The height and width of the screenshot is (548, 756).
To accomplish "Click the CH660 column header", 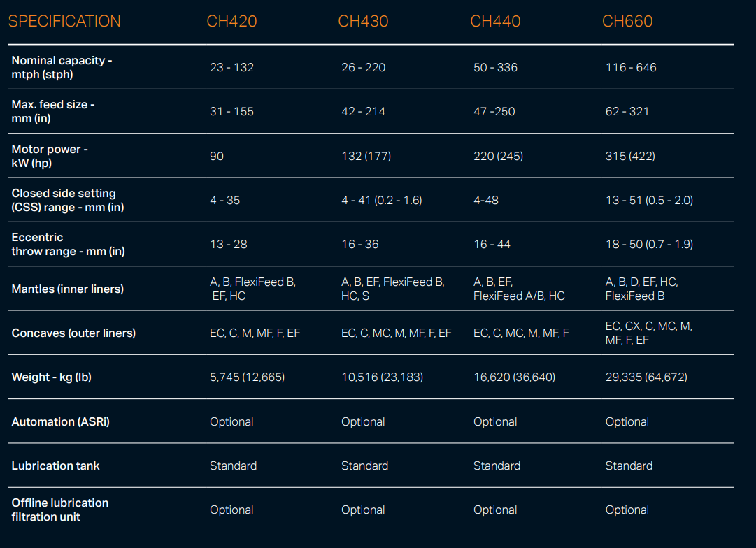I will (627, 21).
